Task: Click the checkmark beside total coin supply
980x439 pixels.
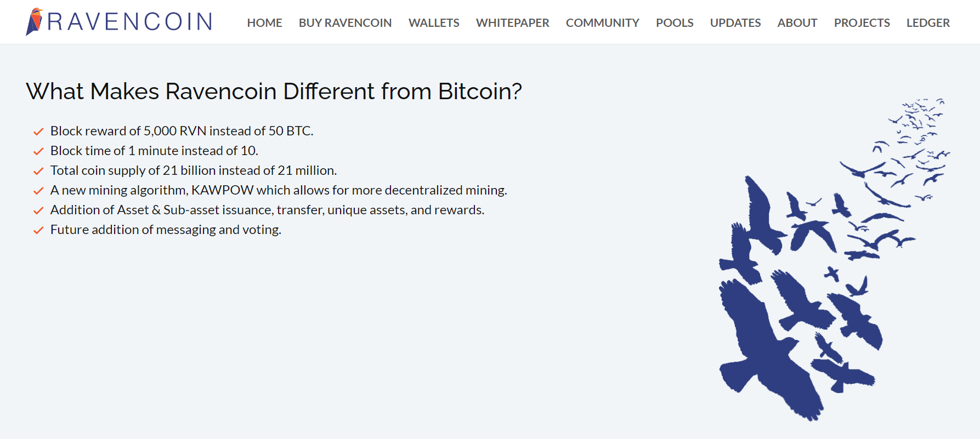Action: 38,171
